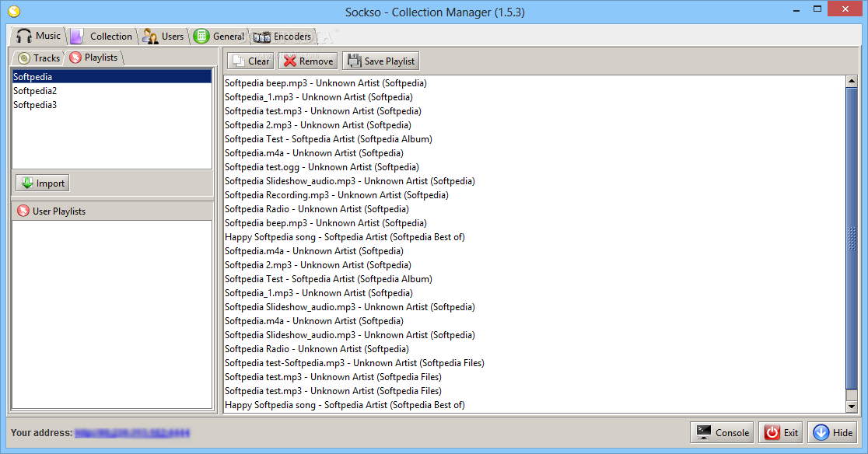The width and height of the screenshot is (868, 454).
Task: Switch to the Collection tab
Action: (102, 37)
